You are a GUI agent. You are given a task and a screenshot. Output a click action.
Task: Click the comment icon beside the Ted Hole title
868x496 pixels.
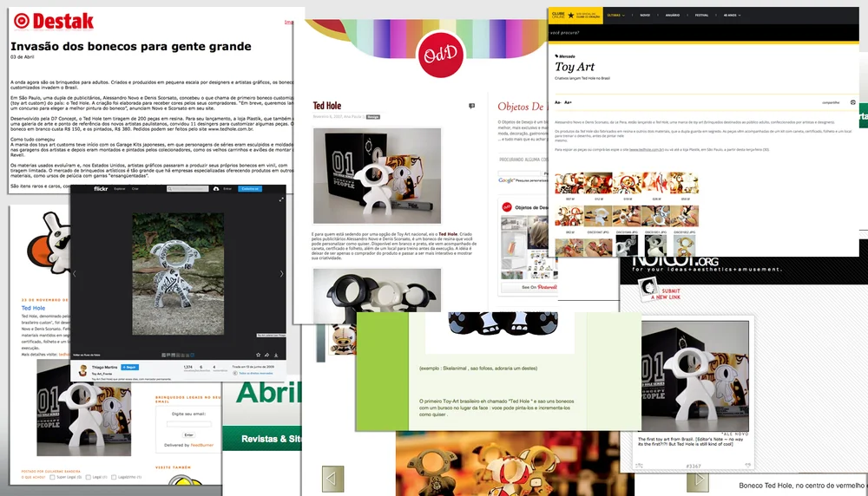coord(471,106)
